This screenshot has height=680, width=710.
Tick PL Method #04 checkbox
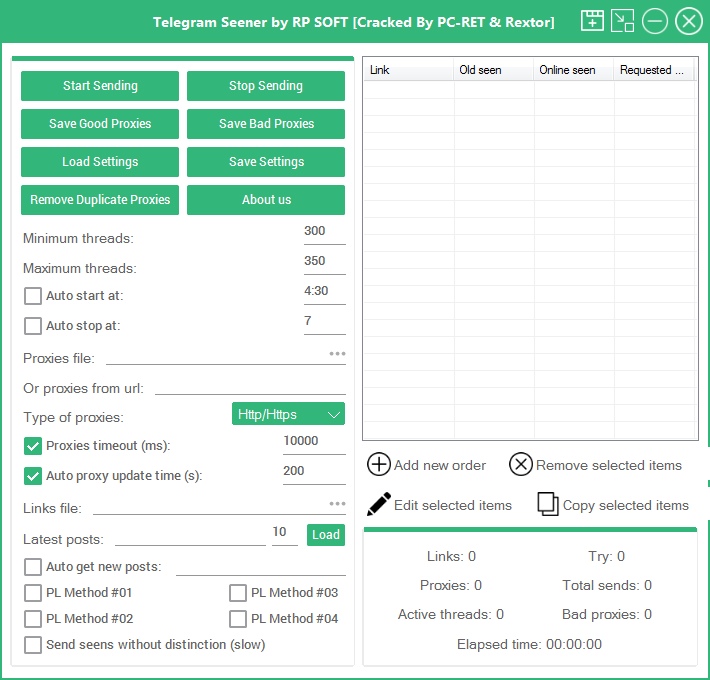pos(238,618)
